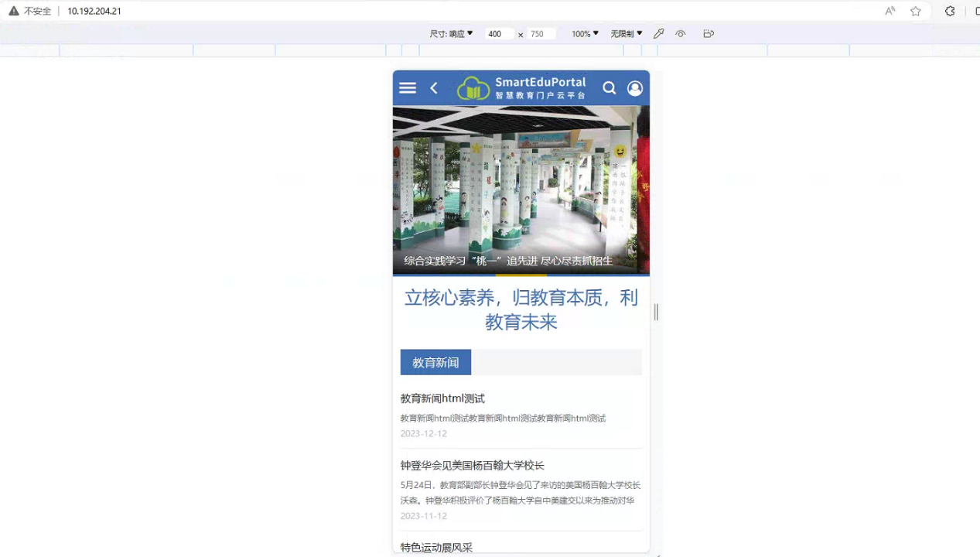980x557 pixels.
Task: Open site search with magnifier icon
Action: [610, 88]
